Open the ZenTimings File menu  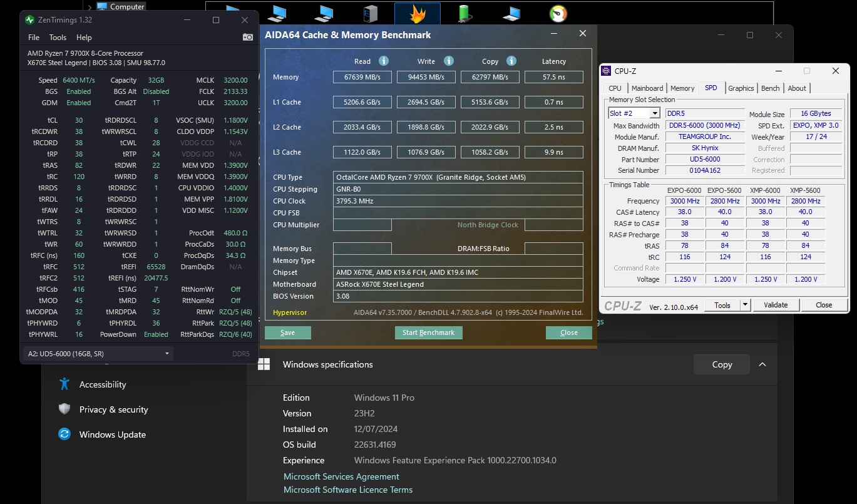click(34, 38)
